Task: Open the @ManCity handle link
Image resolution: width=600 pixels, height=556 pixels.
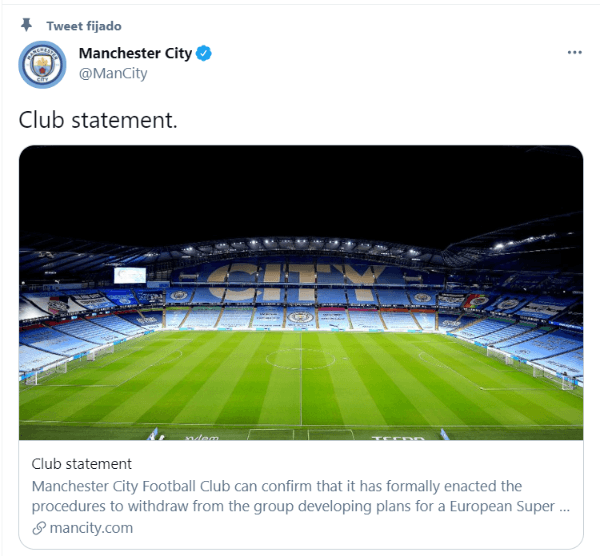Action: pos(113,73)
